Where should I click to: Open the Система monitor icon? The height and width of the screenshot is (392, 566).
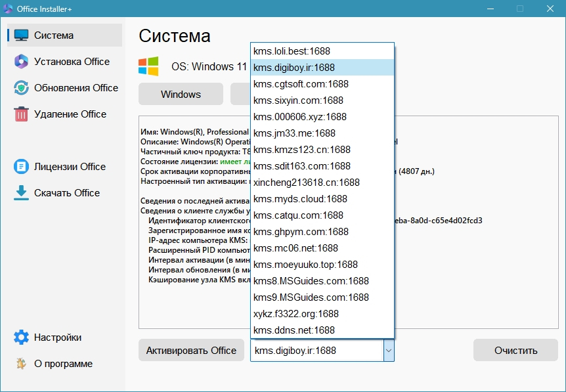point(21,35)
